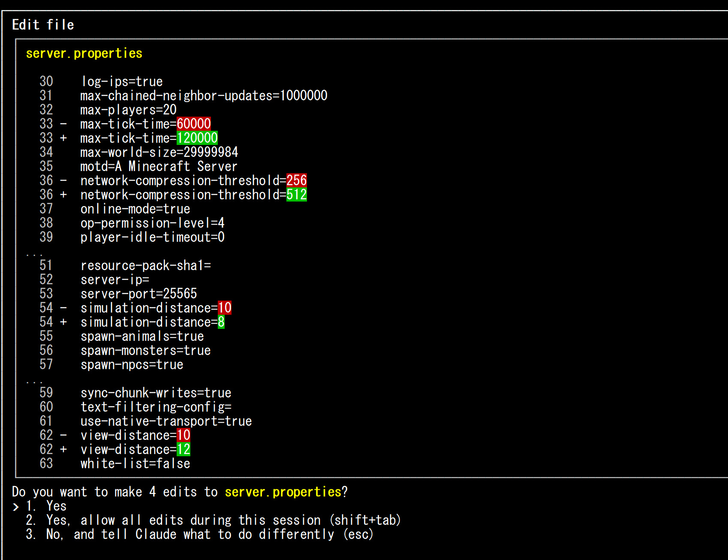Click the ellipsis between lines 57 and 59
The image size is (728, 560).
[34, 381]
